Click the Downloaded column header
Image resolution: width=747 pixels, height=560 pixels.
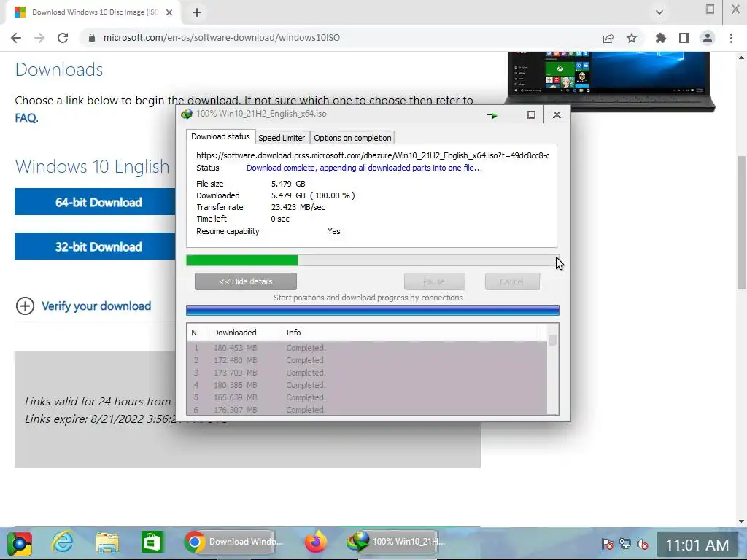(234, 332)
